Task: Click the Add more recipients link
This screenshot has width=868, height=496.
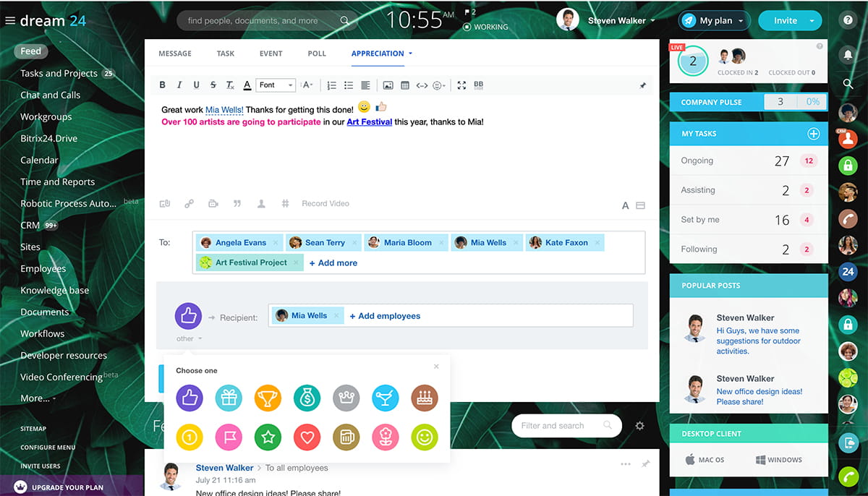Action: tap(333, 263)
